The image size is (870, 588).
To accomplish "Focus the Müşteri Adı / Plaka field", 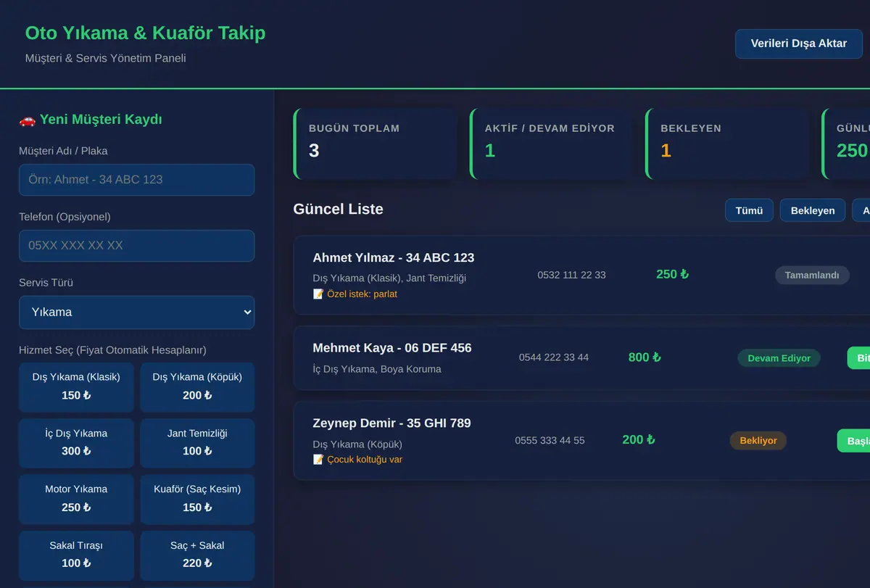I will [x=136, y=180].
